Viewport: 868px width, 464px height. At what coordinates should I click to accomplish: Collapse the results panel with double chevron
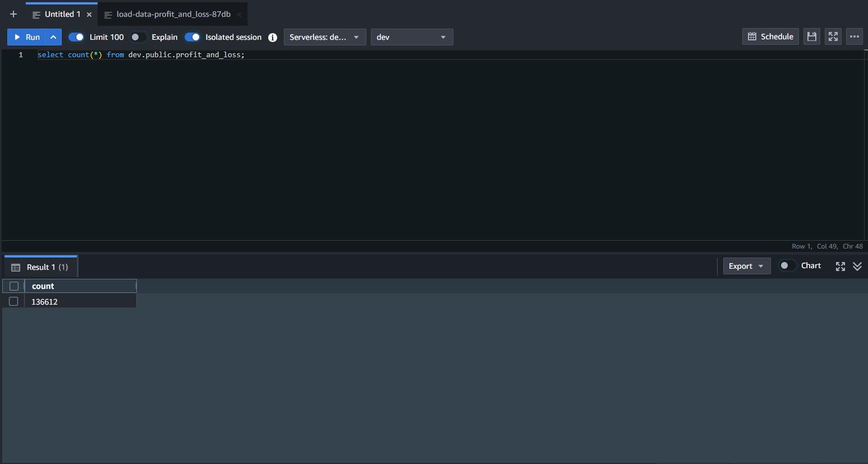coord(857,267)
